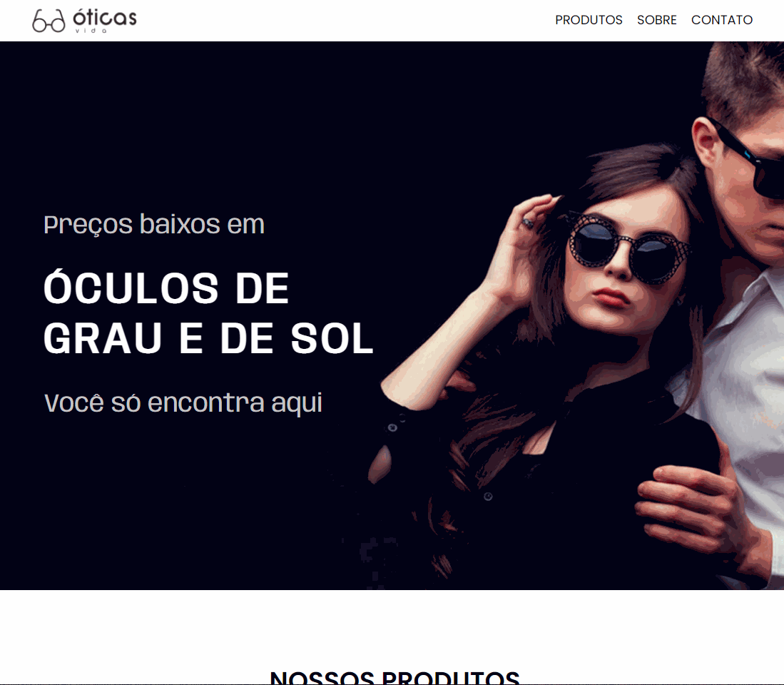Open the CONTATO link
The width and height of the screenshot is (784, 685).
click(721, 20)
